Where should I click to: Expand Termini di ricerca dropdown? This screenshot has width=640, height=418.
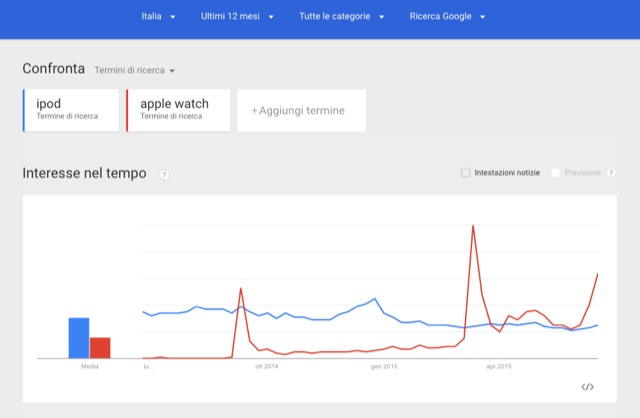click(x=134, y=71)
